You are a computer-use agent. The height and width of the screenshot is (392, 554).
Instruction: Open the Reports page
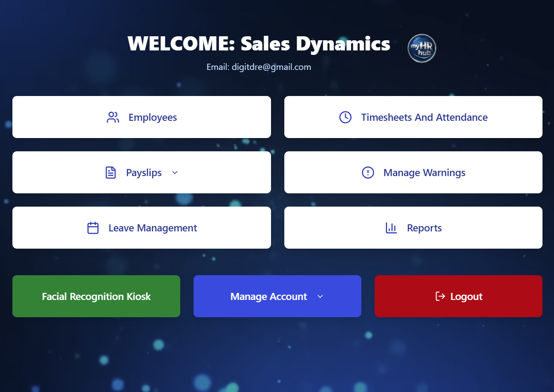coord(413,228)
